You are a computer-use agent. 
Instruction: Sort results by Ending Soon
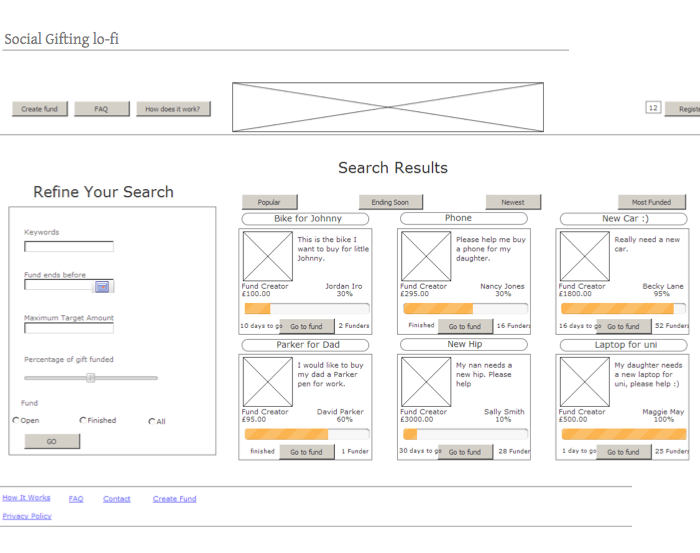click(390, 202)
